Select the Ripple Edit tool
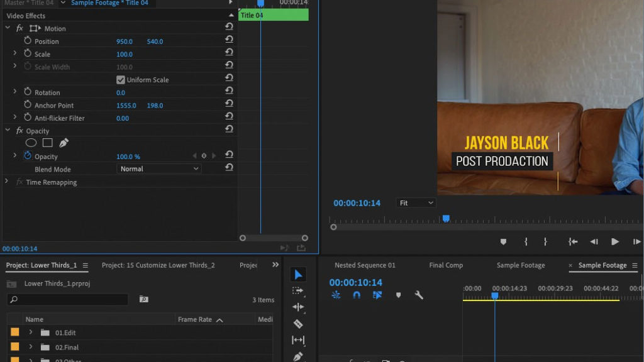 click(298, 307)
